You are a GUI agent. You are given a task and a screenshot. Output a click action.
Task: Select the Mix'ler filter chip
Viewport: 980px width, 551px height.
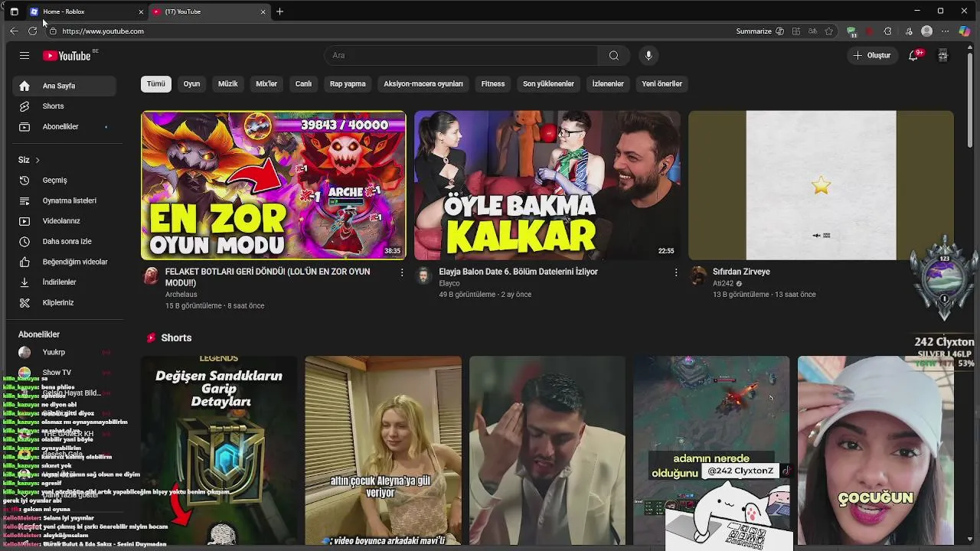pos(266,83)
